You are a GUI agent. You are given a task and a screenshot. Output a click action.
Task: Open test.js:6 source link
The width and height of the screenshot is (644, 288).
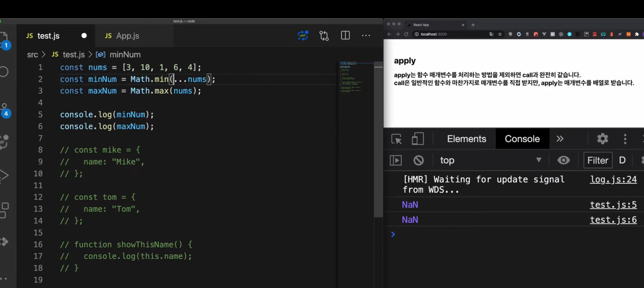click(613, 220)
